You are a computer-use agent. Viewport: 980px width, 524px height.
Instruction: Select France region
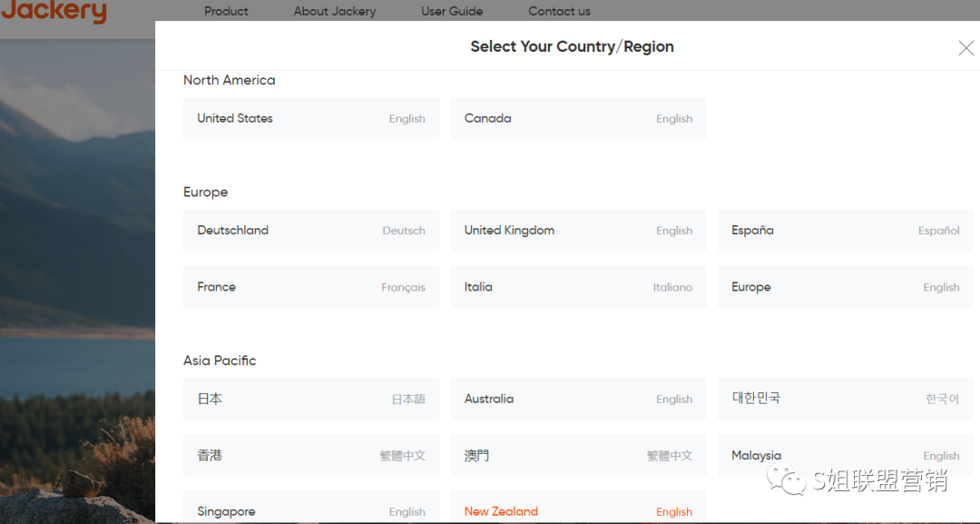pyautogui.click(x=311, y=287)
